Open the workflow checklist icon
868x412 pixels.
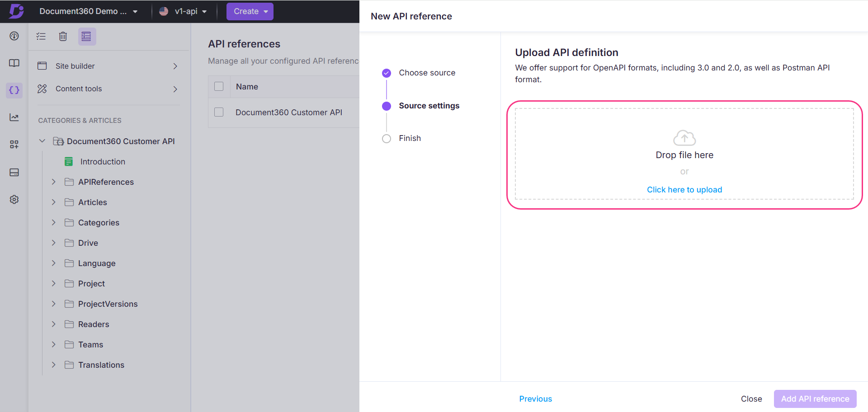(x=41, y=36)
